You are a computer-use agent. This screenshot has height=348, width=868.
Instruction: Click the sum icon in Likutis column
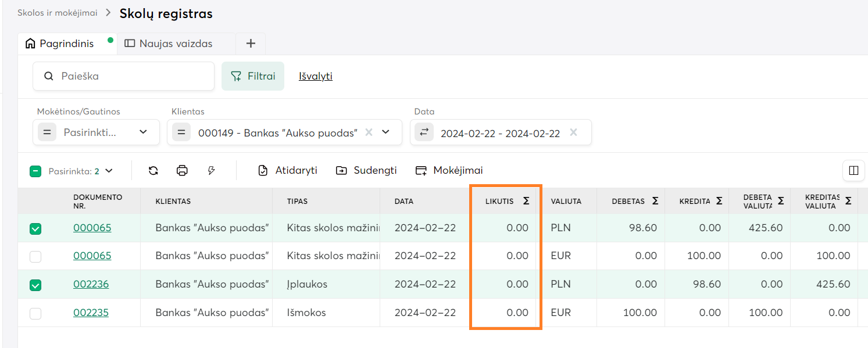(x=526, y=201)
